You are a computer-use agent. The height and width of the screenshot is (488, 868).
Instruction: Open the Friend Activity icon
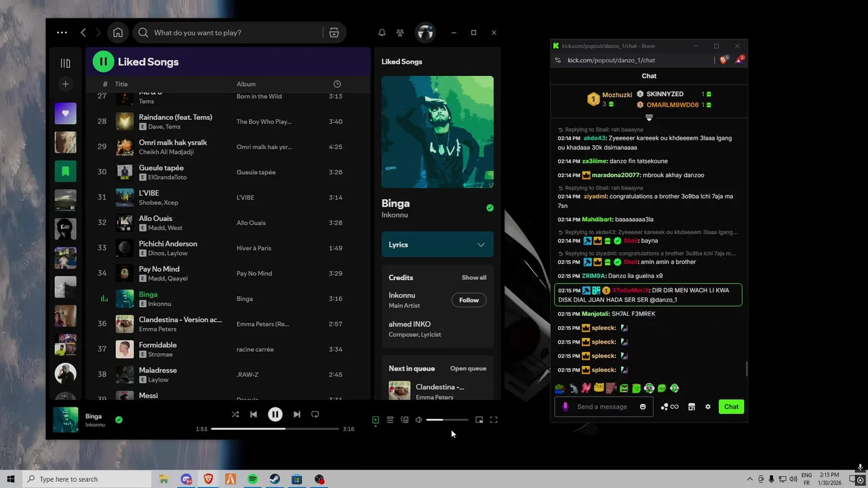(x=400, y=33)
